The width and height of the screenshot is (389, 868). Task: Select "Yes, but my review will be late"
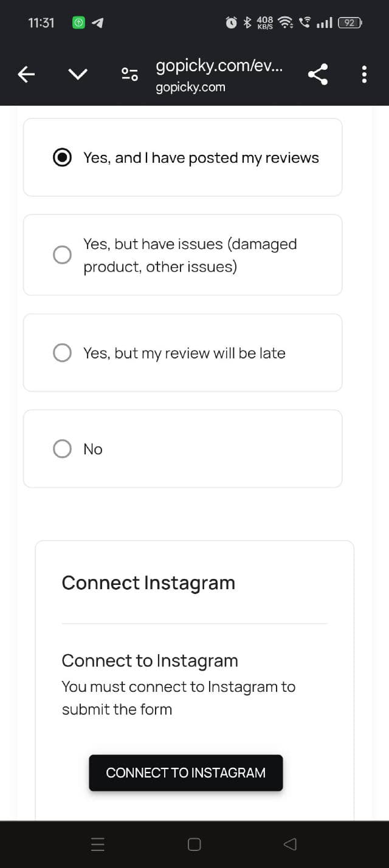63,353
